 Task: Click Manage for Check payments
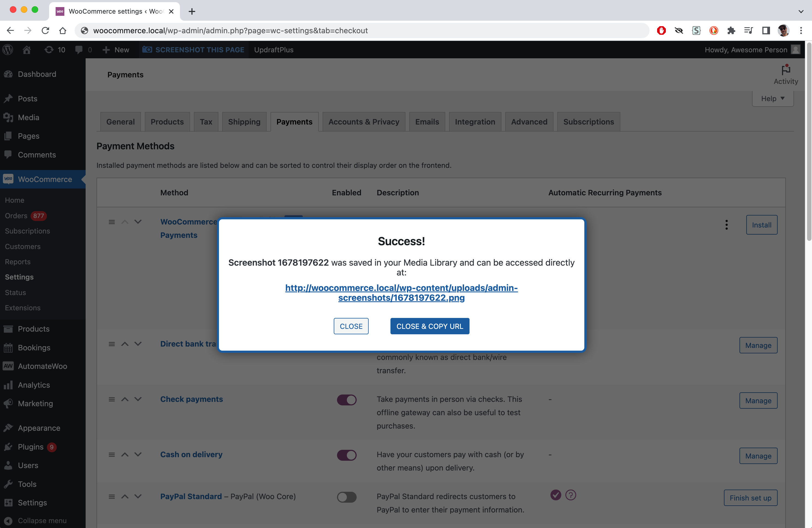click(x=758, y=400)
